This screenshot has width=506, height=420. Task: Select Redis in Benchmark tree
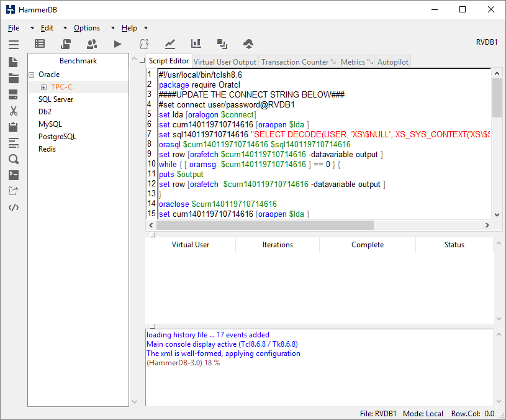[x=47, y=149]
